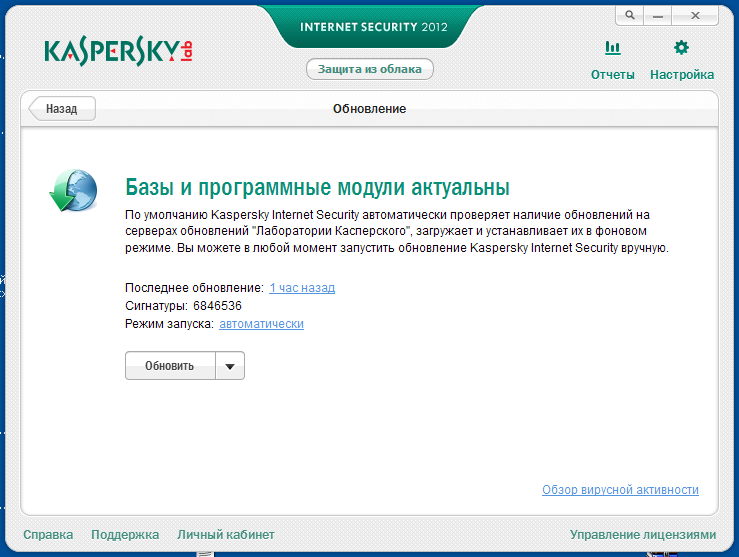
Task: Open the Справка link
Action: point(48,535)
